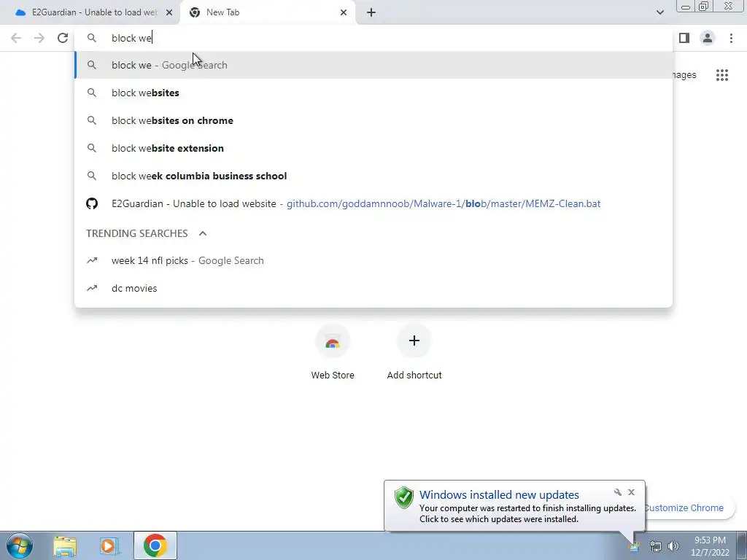The width and height of the screenshot is (747, 560).
Task: Dismiss the Windows updates balloon
Action: [x=631, y=492]
